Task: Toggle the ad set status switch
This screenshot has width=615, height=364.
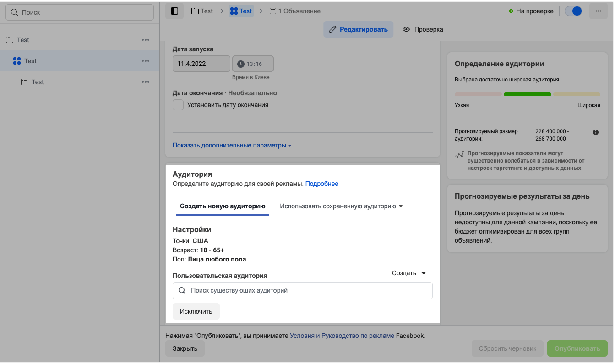Action: [573, 11]
